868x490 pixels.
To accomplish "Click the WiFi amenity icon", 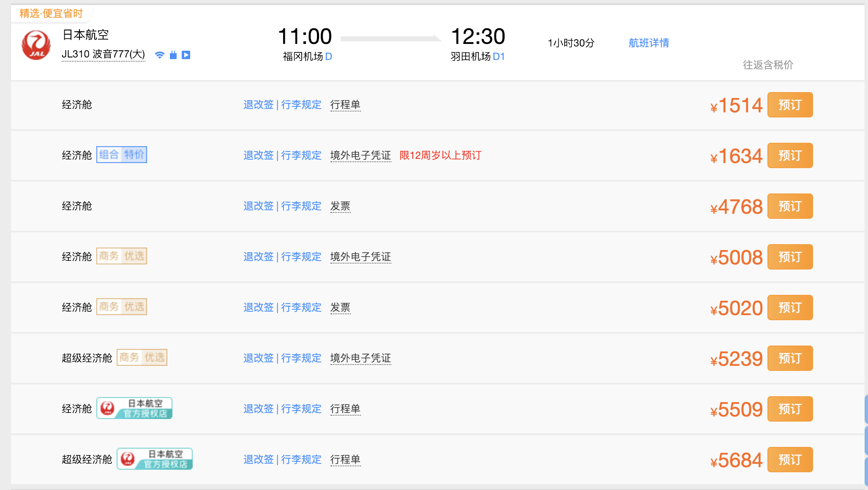I will (x=160, y=55).
